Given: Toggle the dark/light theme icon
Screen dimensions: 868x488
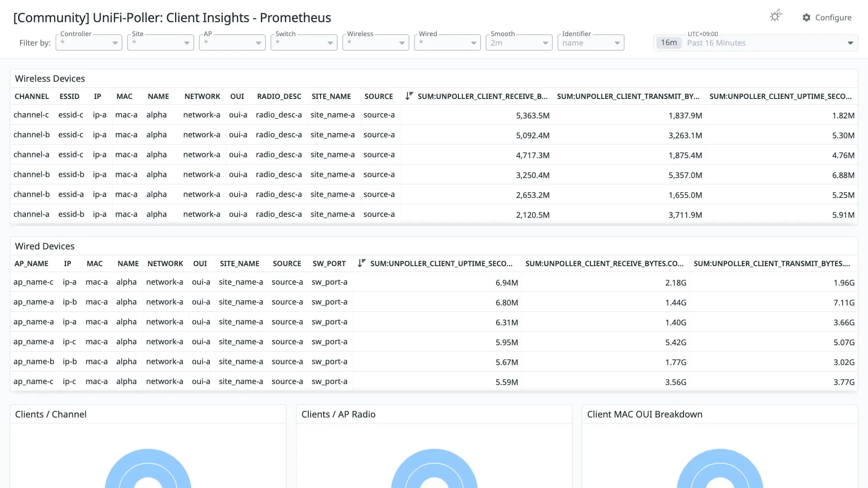Looking at the screenshot, I should 776,16.
